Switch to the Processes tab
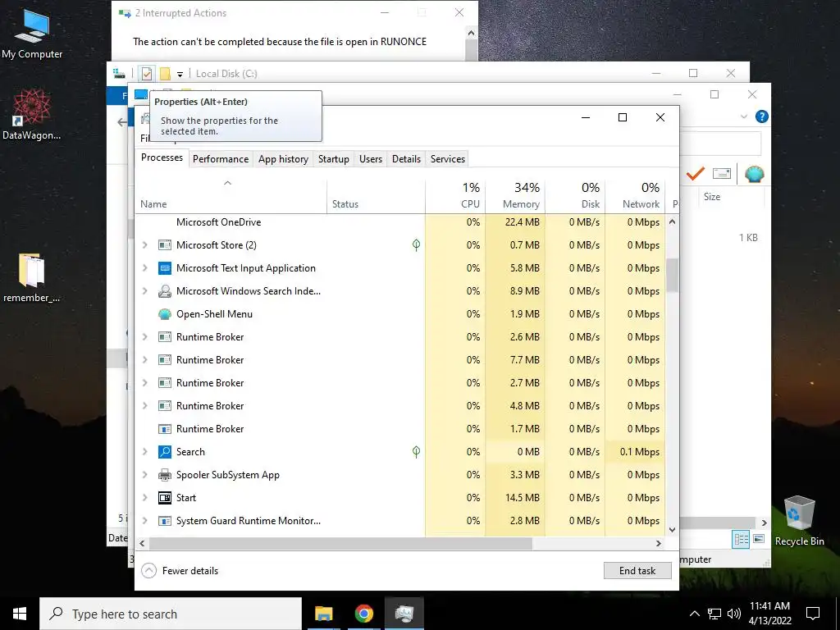This screenshot has width=840, height=630. tap(162, 157)
